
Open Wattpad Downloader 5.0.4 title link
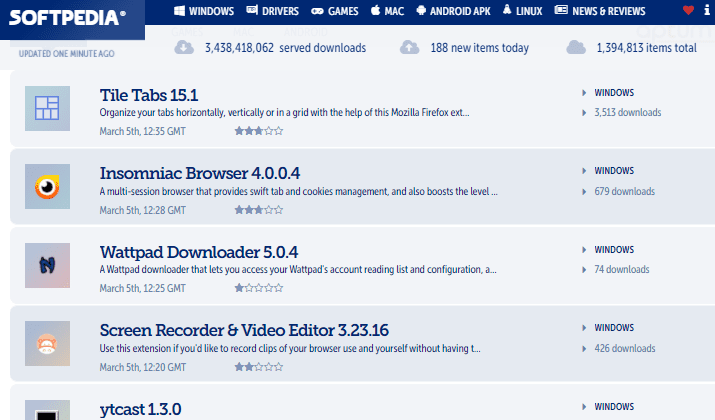coord(199,252)
